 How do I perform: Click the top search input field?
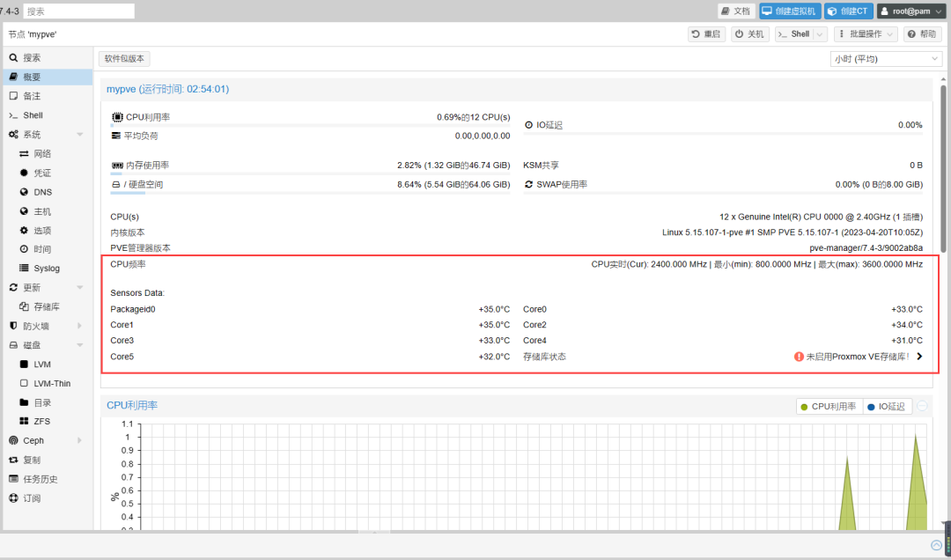[x=78, y=11]
